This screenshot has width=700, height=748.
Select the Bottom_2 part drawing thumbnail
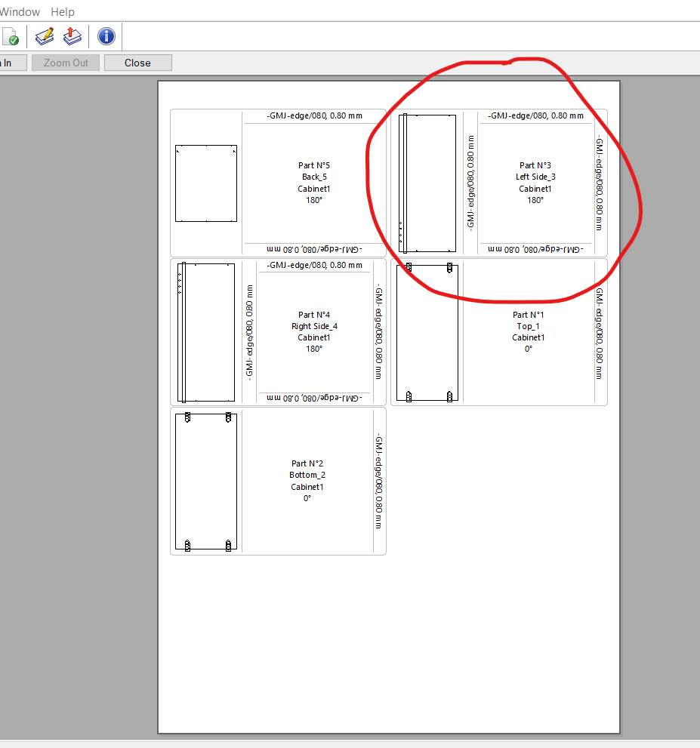click(206, 482)
